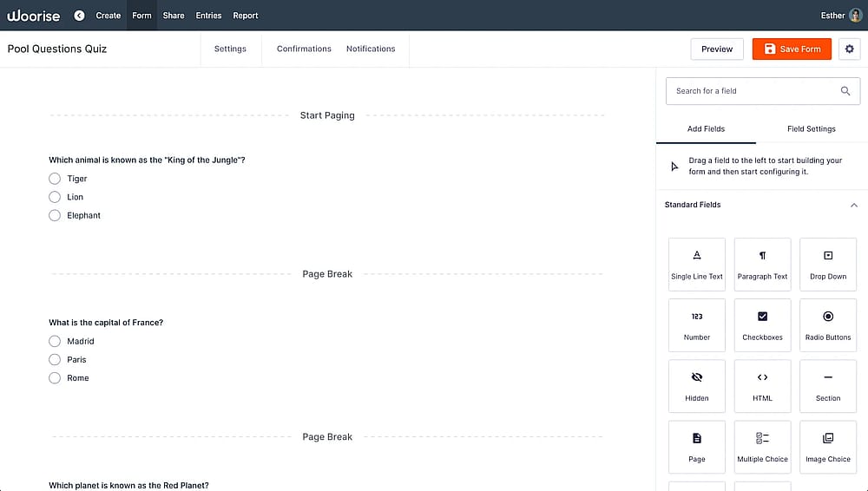Screen dimensions: 868x491
Task: Switch to the Add Fields tab
Action: [x=706, y=129]
